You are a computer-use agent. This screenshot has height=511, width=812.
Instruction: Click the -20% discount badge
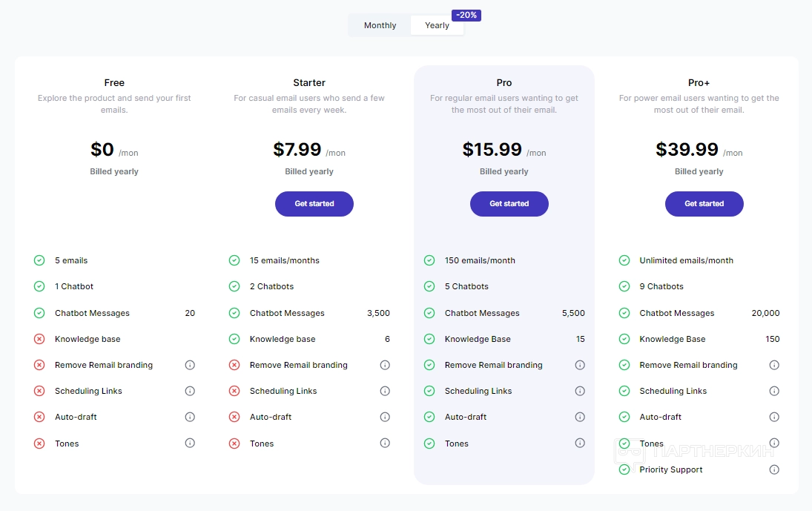[x=466, y=15]
